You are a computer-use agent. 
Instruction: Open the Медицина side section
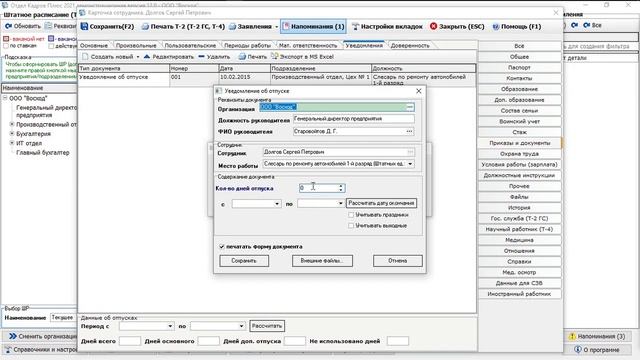[520, 240]
